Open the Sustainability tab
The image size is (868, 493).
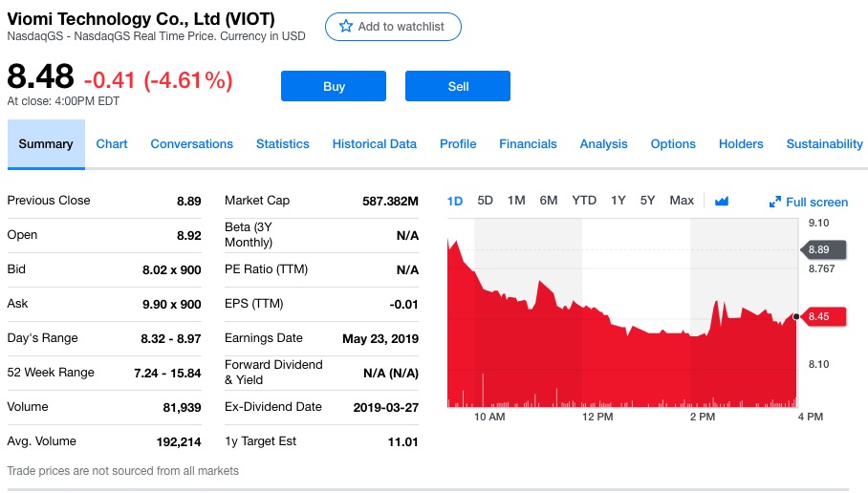point(824,144)
